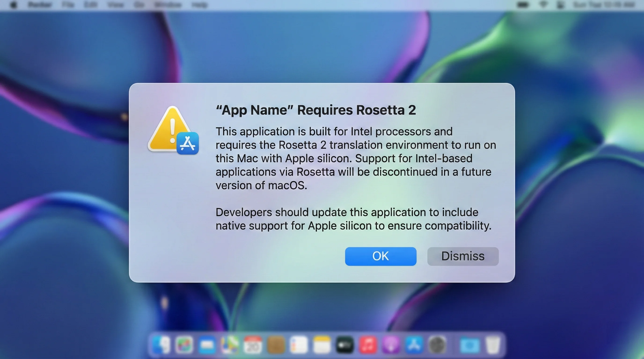Open the Trash in the Dock
This screenshot has height=359, width=644.
[493, 345]
